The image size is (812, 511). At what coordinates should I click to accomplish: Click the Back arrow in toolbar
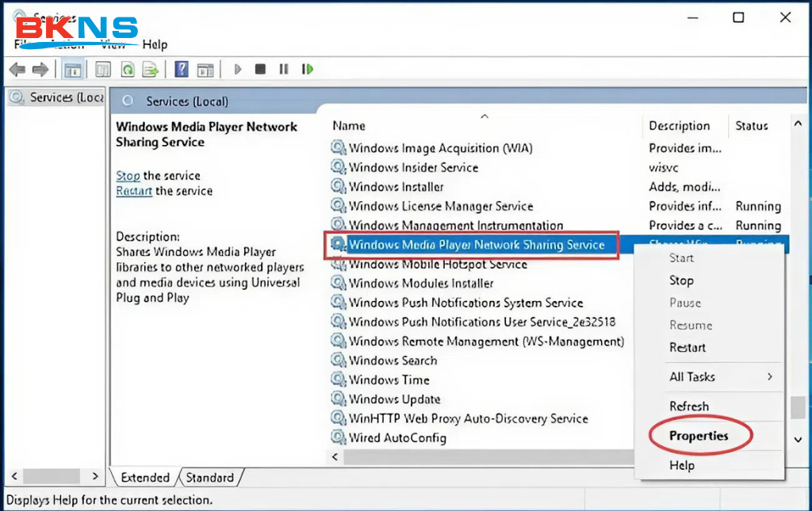17,70
